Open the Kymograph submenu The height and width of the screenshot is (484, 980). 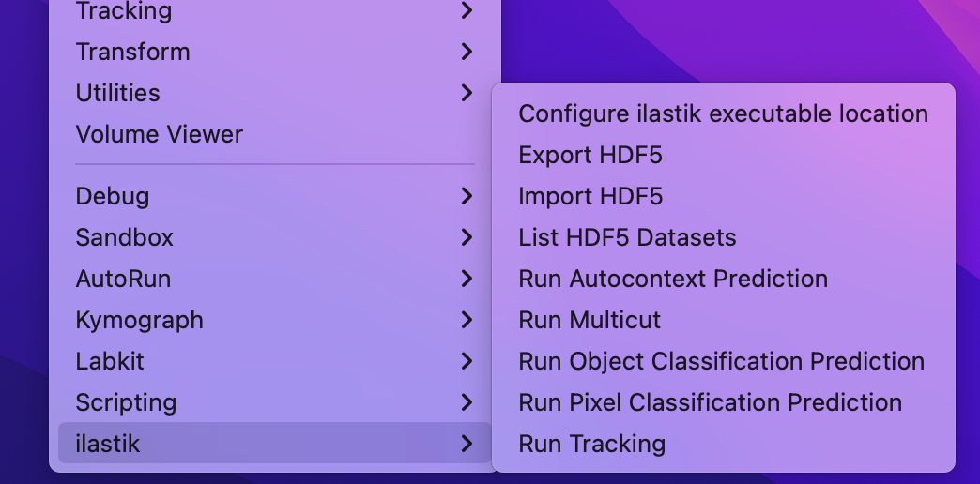274,320
